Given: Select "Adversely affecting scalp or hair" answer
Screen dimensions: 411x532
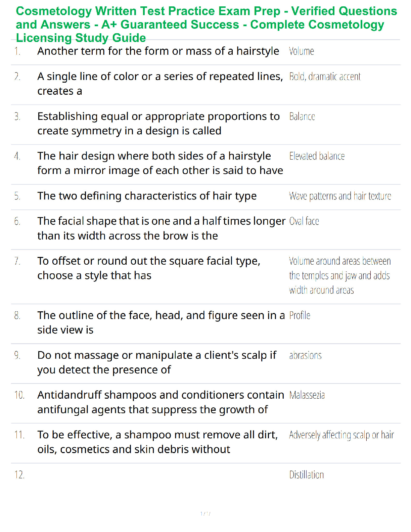Looking at the screenshot, I should coord(341,435).
